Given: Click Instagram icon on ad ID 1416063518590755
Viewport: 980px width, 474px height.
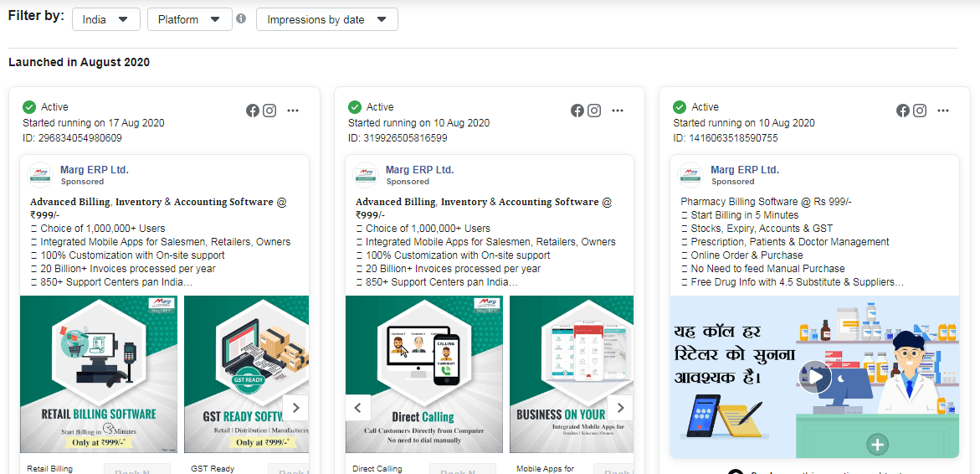Looking at the screenshot, I should coord(920,111).
